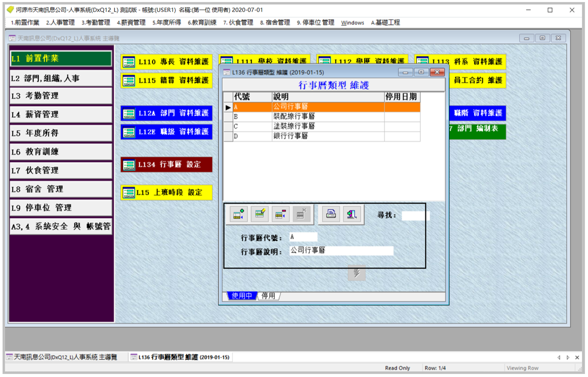Screen dimensions: 588x377
Task: Click the 尋找 search input field
Action: [x=415, y=216]
